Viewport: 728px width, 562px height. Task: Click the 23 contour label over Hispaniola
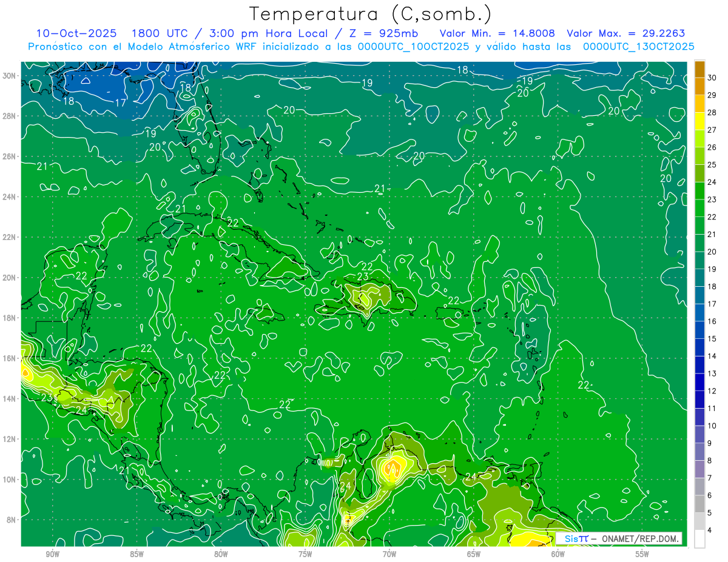tap(363, 276)
